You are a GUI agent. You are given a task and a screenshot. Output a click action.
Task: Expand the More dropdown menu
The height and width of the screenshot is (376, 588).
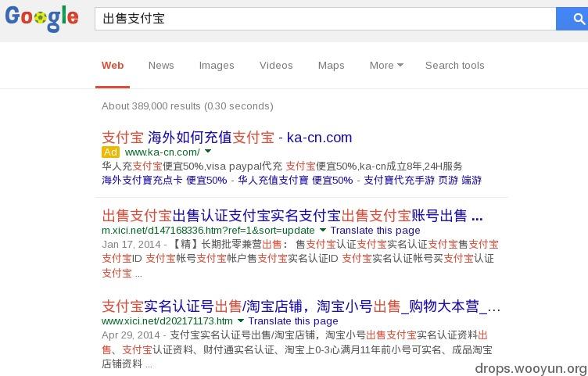coord(386,65)
